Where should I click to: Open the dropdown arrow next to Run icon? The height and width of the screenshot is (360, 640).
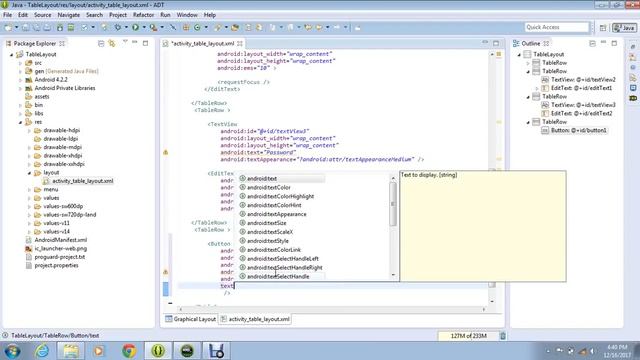[x=144, y=27]
